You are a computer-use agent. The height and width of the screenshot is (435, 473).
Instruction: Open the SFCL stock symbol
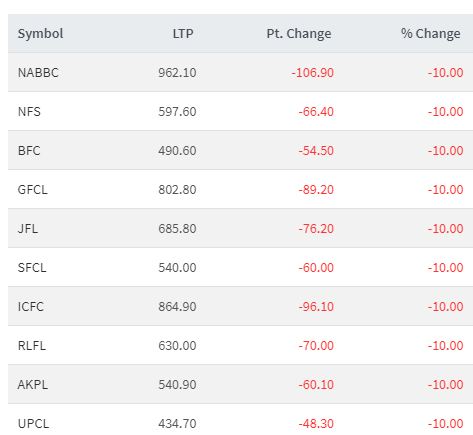[x=32, y=268]
